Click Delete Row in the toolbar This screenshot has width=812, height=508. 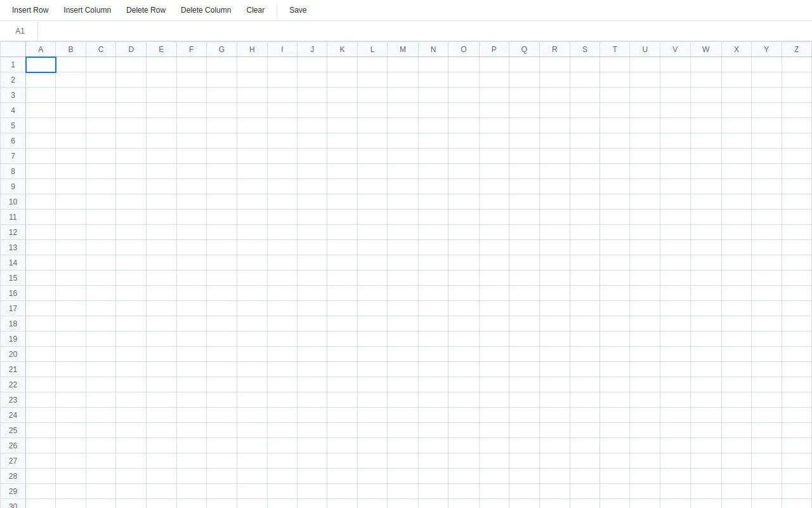tap(146, 10)
